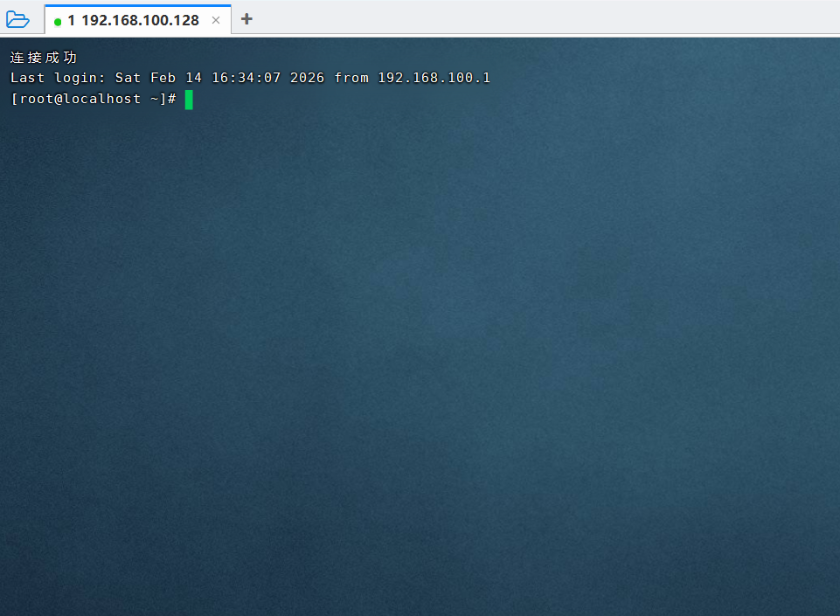This screenshot has width=840, height=616.
Task: Close the 192.168.100.128 tab
Action: click(216, 20)
